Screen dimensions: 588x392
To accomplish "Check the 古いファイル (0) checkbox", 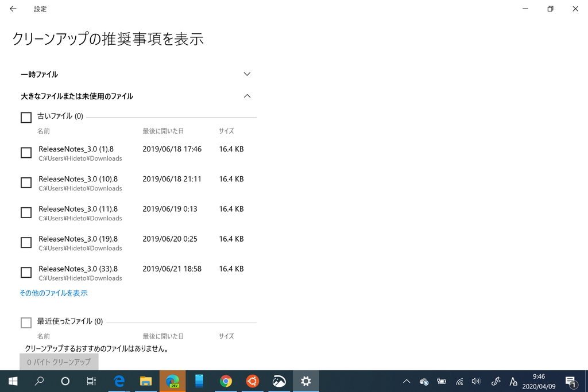I will 26,117.
